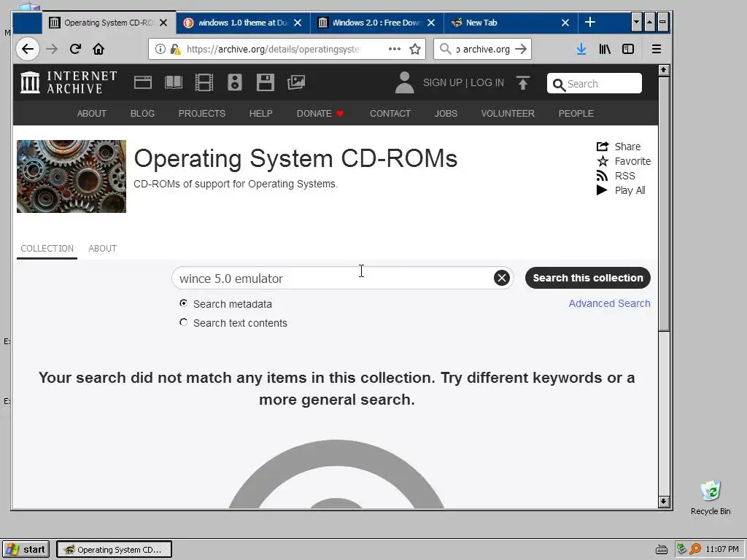Close the Windows 2.0 tab

click(431, 23)
